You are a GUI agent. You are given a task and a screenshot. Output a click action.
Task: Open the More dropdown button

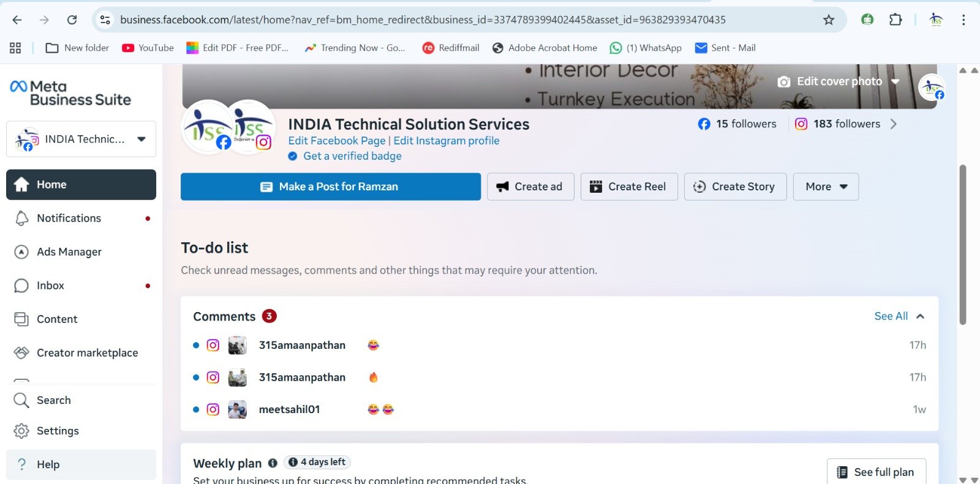(826, 187)
